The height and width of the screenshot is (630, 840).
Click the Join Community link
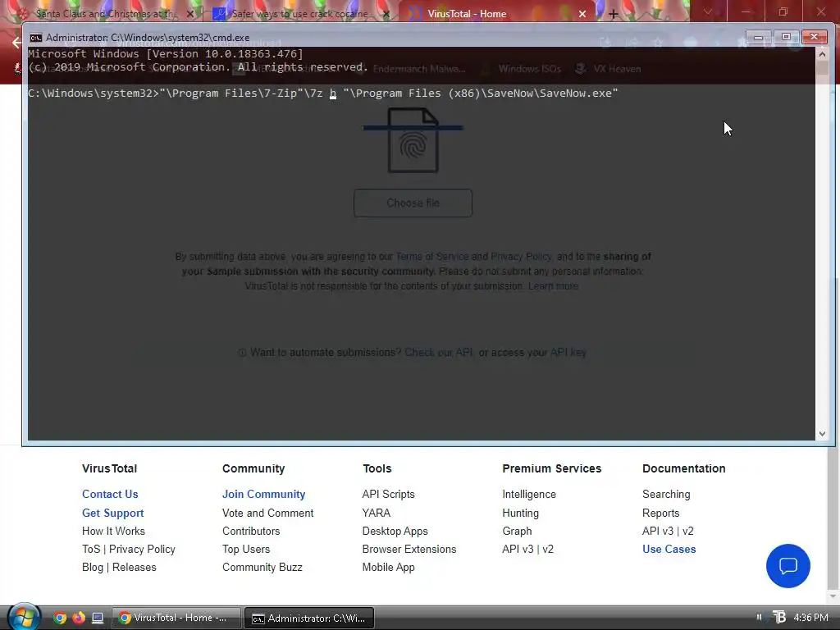263,494
